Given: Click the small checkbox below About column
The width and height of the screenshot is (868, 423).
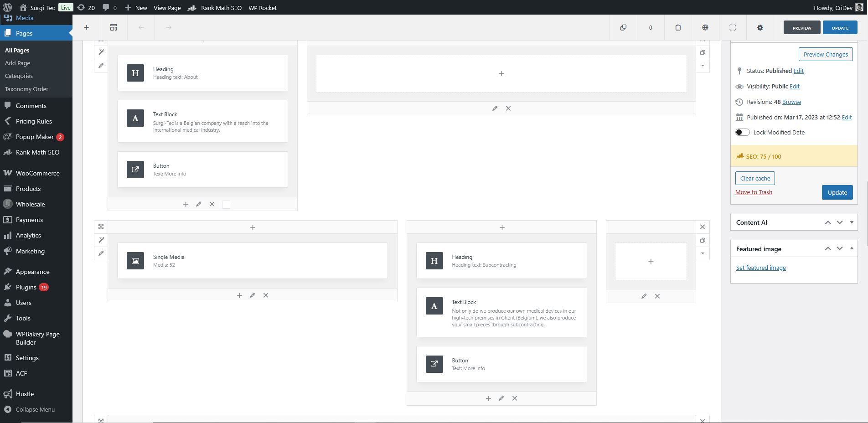Looking at the screenshot, I should 226,205.
